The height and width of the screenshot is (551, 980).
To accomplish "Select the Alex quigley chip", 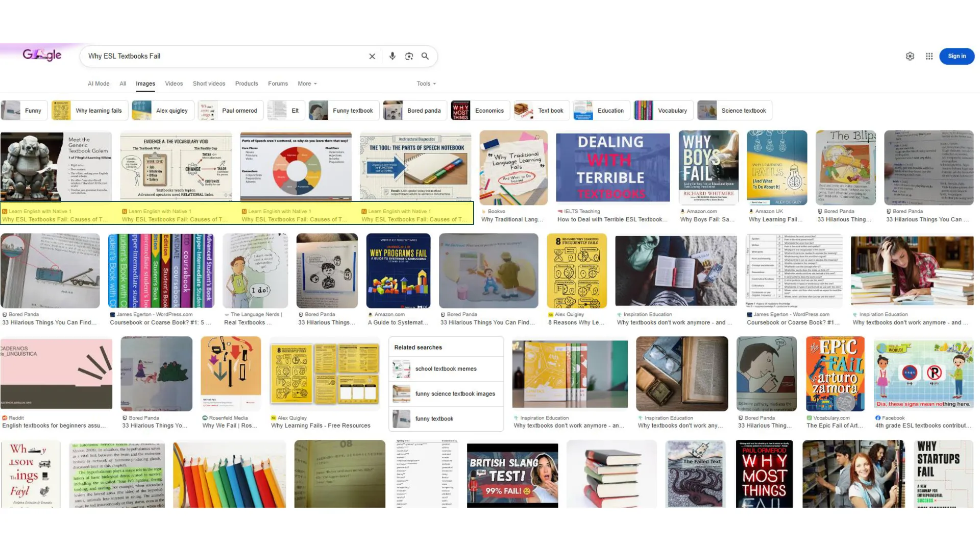I will (x=162, y=110).
